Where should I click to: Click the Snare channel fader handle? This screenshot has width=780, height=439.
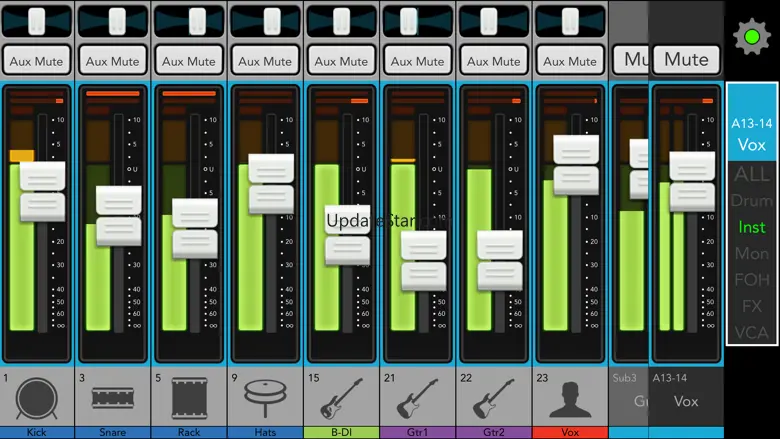pyautogui.click(x=119, y=216)
